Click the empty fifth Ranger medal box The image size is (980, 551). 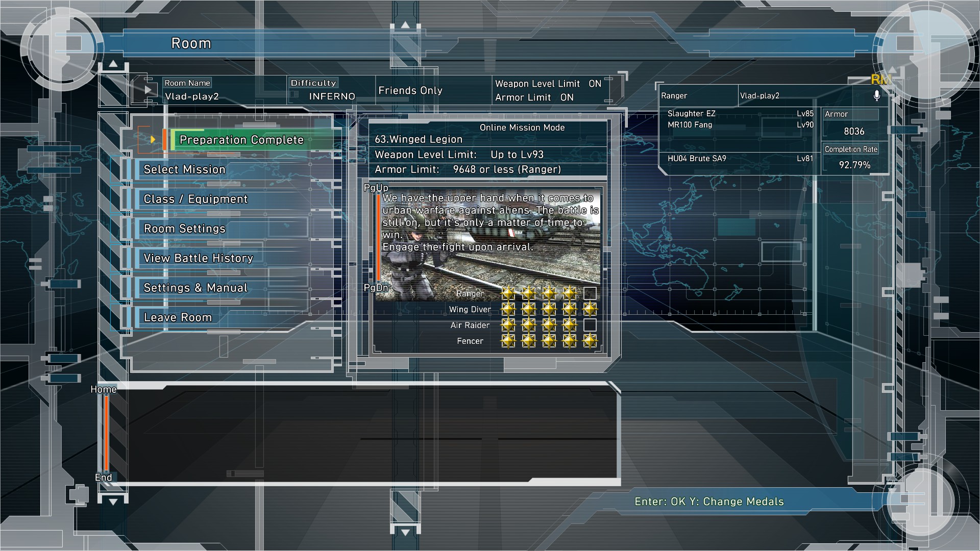pos(590,293)
